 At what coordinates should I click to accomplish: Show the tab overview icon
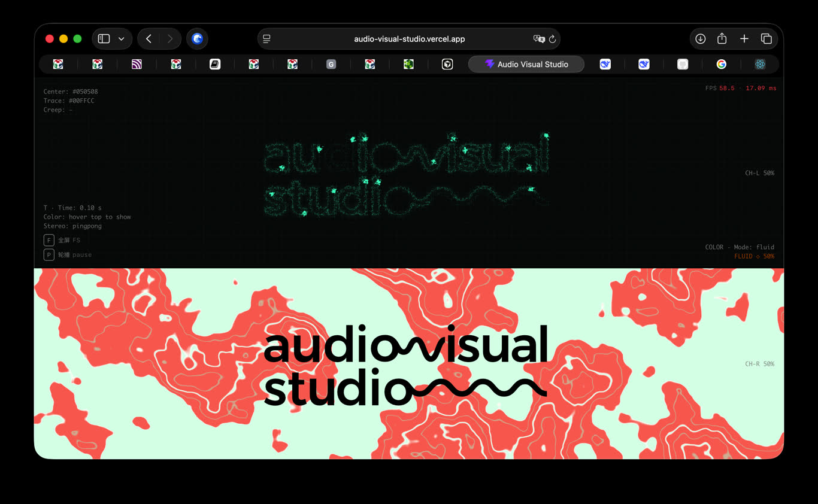(766, 39)
